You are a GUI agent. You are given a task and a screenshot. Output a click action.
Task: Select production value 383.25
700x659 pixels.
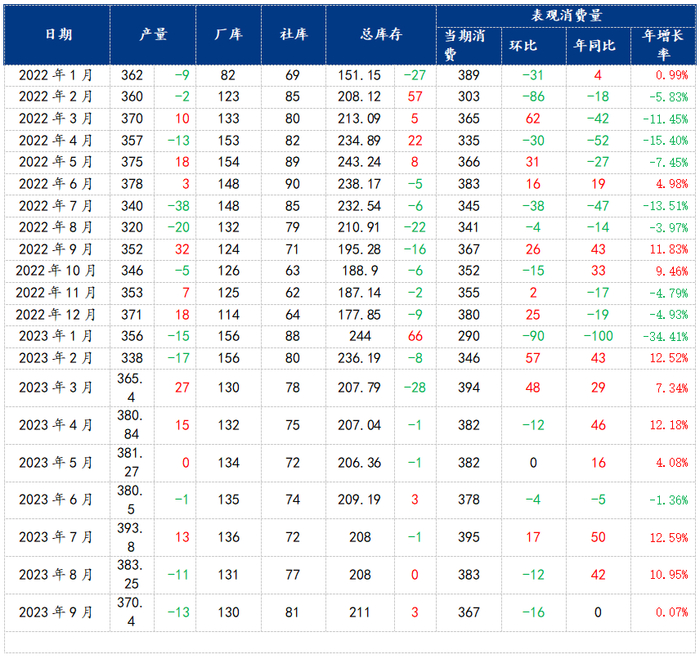130,574
